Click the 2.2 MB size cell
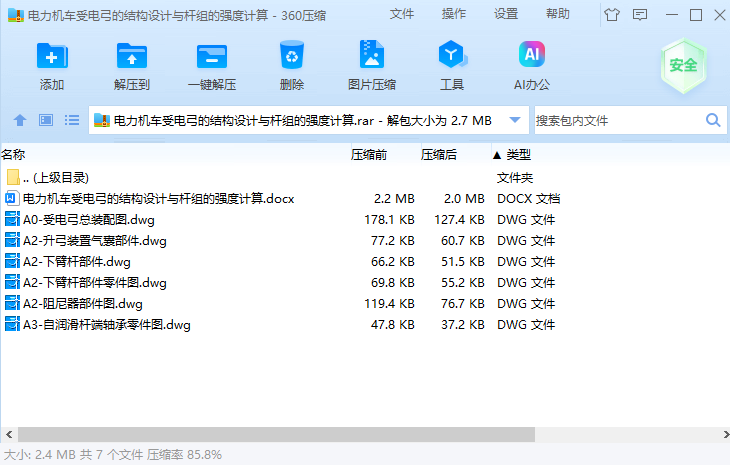 [394, 199]
